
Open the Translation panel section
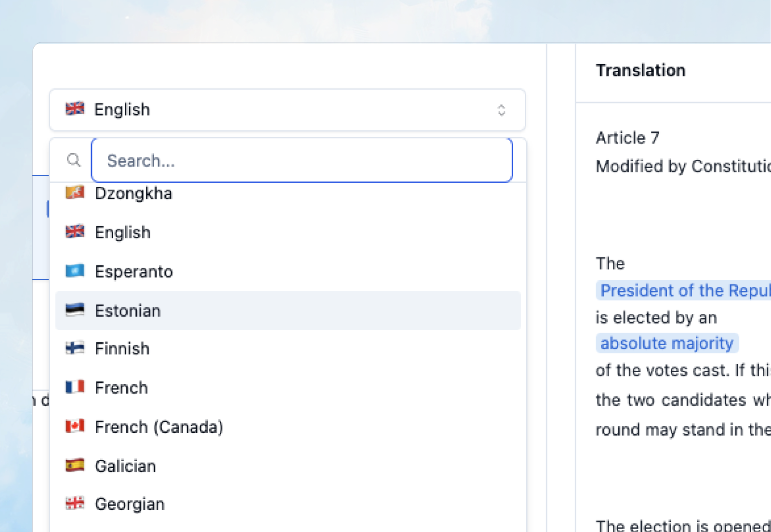640,70
